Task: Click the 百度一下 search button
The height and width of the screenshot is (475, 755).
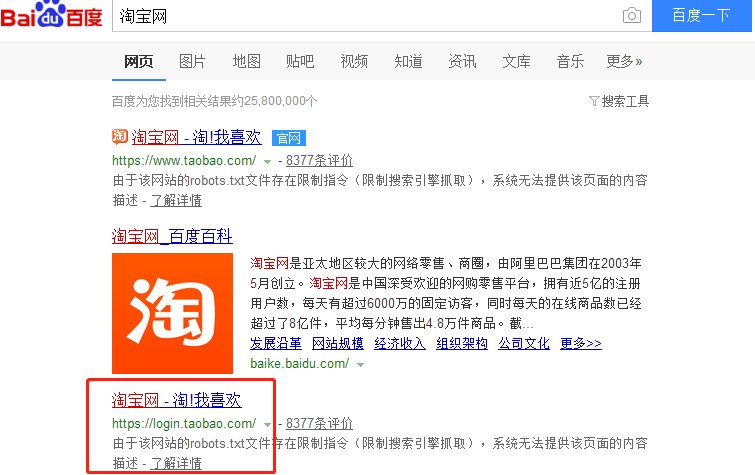Action: [702, 15]
